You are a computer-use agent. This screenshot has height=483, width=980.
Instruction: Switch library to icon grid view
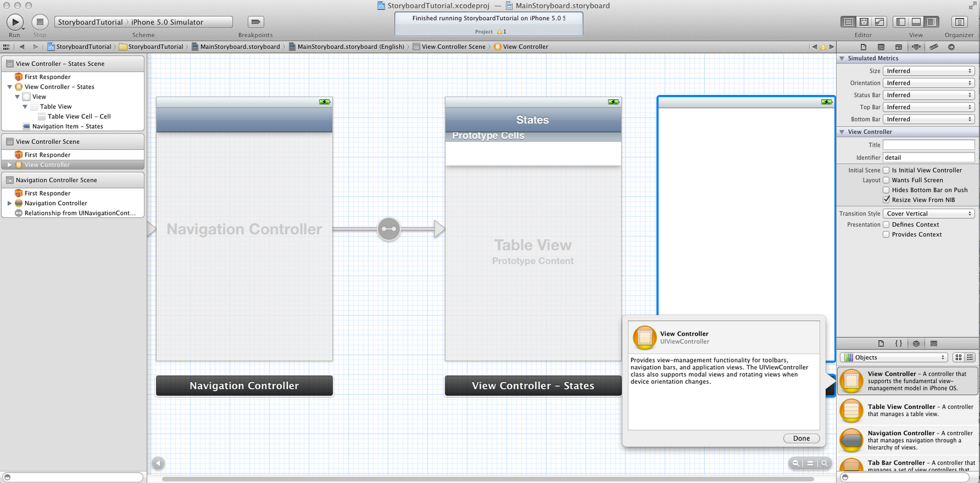pos(959,358)
